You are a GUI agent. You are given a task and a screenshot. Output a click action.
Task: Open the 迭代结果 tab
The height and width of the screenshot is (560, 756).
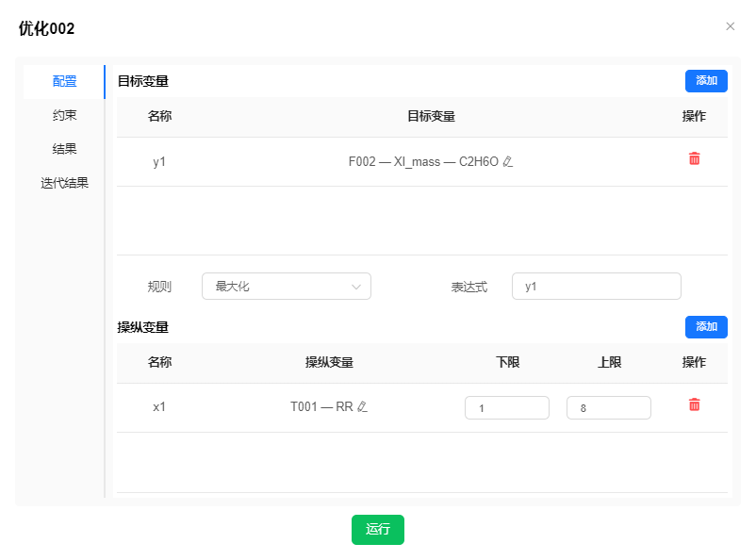tap(64, 183)
